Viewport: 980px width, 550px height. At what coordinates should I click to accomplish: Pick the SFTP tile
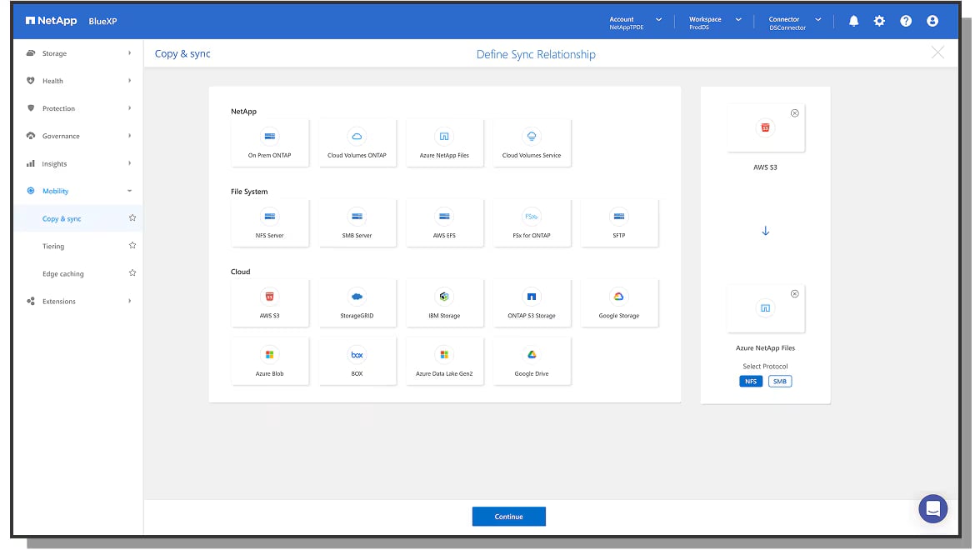pos(618,223)
